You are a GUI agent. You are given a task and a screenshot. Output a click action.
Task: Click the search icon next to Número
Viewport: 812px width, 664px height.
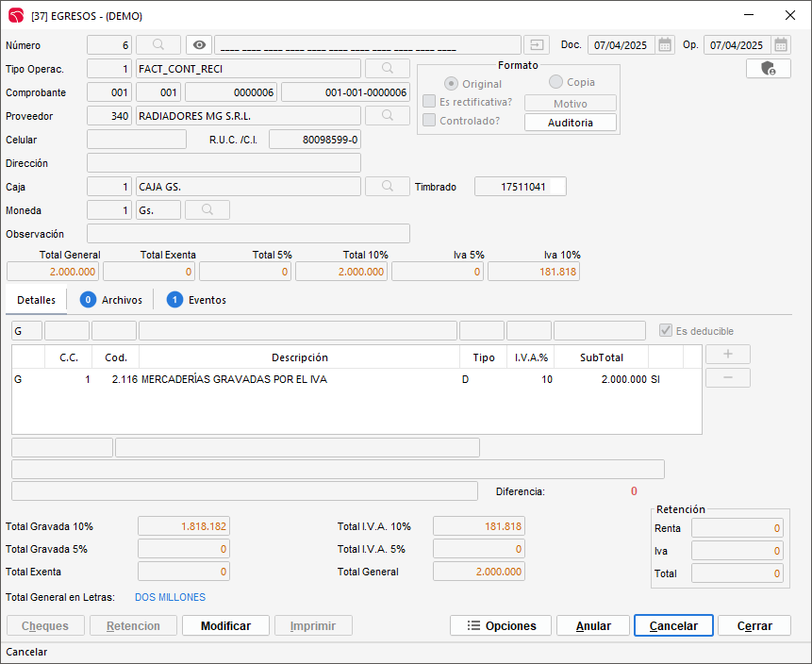[x=158, y=45]
